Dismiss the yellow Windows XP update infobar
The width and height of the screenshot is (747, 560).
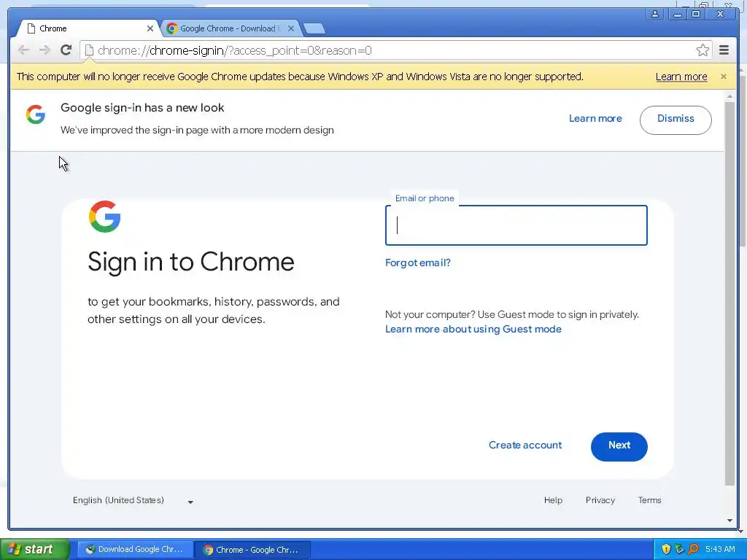click(724, 77)
